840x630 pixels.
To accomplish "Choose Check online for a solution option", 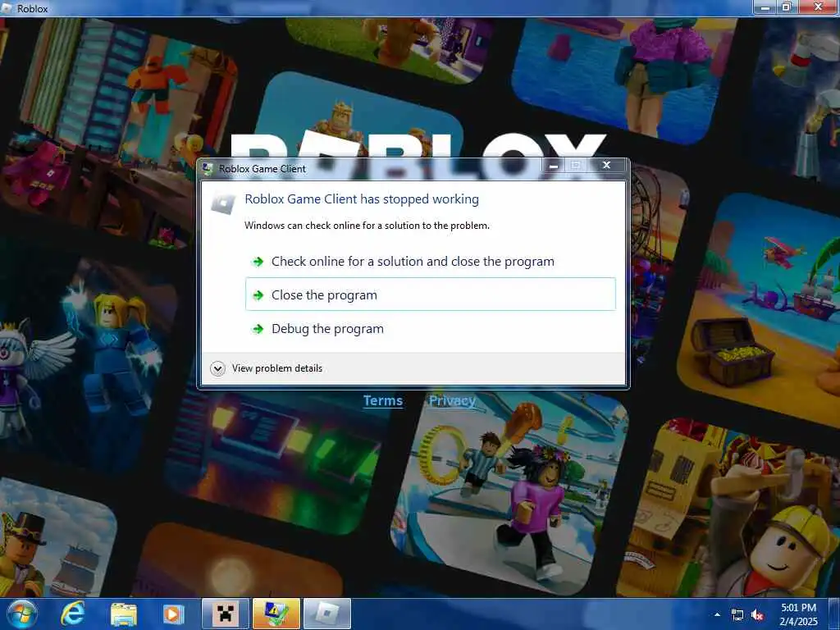I will coord(430,262).
